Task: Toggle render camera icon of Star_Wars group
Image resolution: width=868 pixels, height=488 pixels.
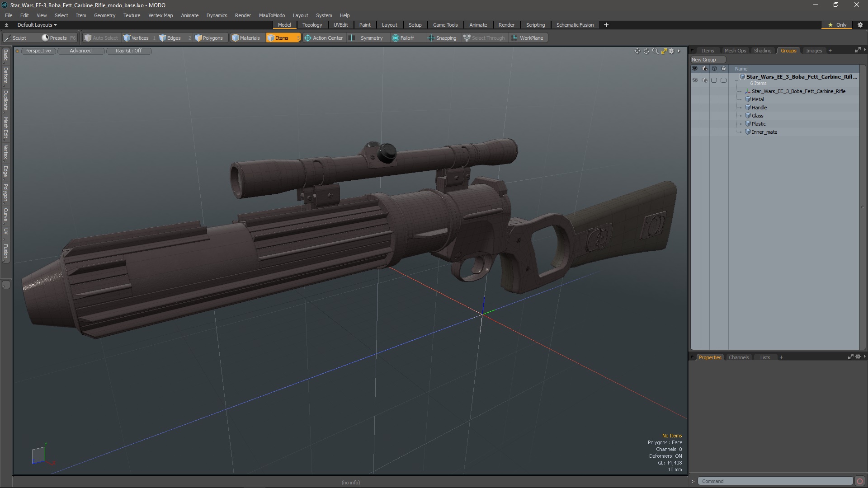Action: (705, 80)
